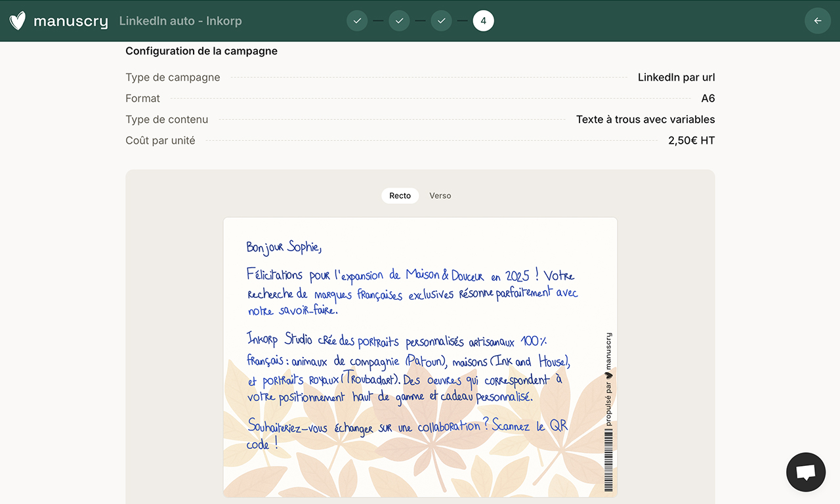Switch to the Verso tab

point(440,196)
